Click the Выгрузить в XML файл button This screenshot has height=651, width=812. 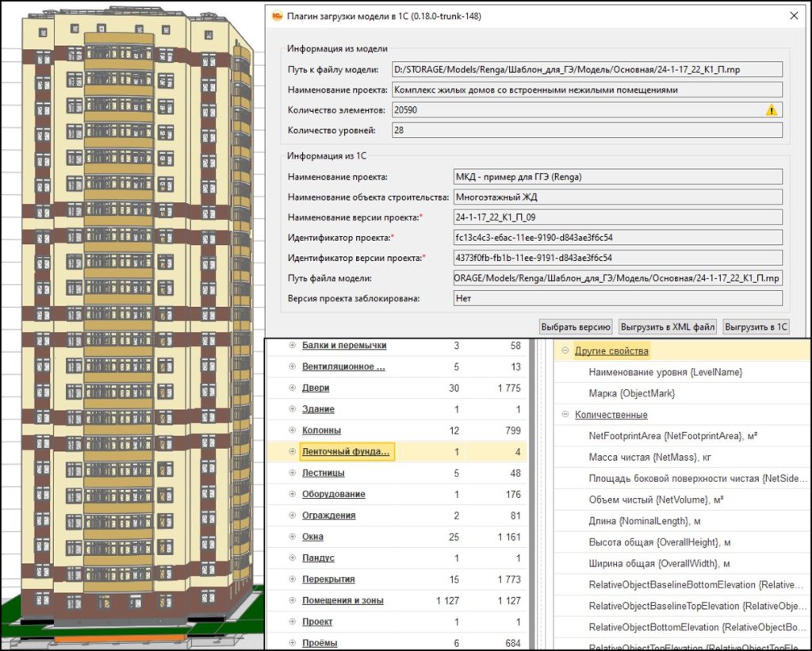[x=668, y=327]
